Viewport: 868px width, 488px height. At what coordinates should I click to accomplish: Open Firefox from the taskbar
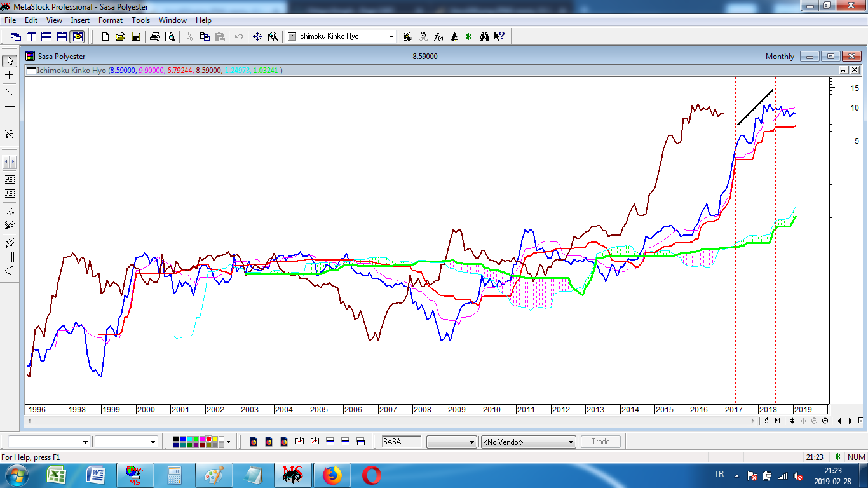point(332,475)
